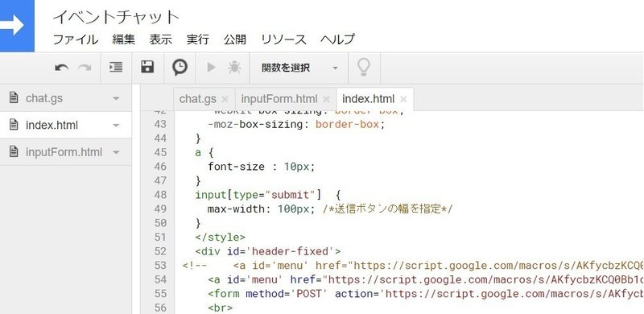Click the redo arrow icon

pos(85,68)
